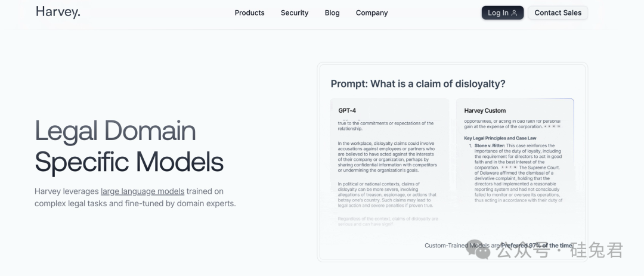Click citation markers after 'expense of the corporation.'
Viewport: 644px width, 276px height.
coord(553,127)
